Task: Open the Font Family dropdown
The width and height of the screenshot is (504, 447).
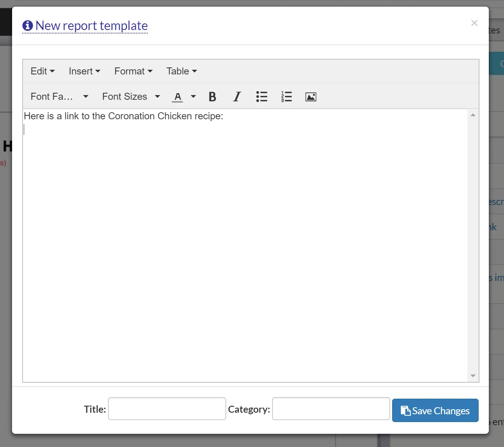Action: [x=59, y=97]
